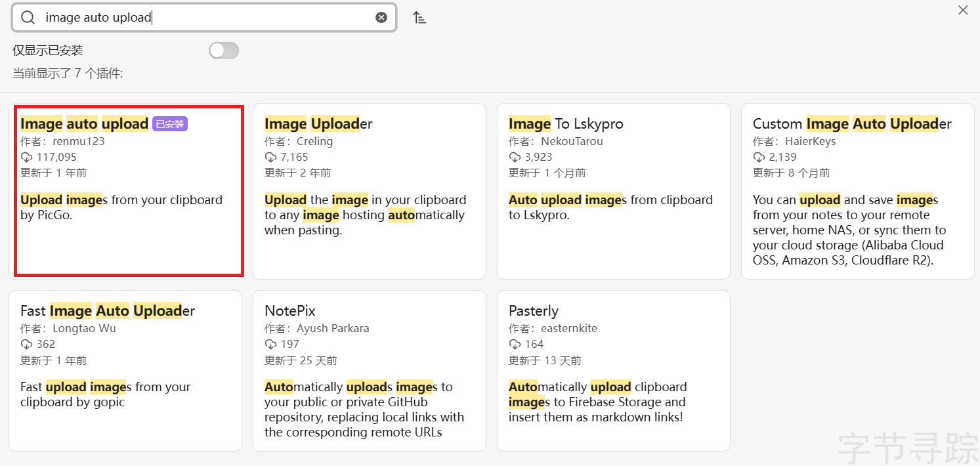Open the Pasterly plugin card
The height and width of the screenshot is (466, 980).
[x=614, y=371]
